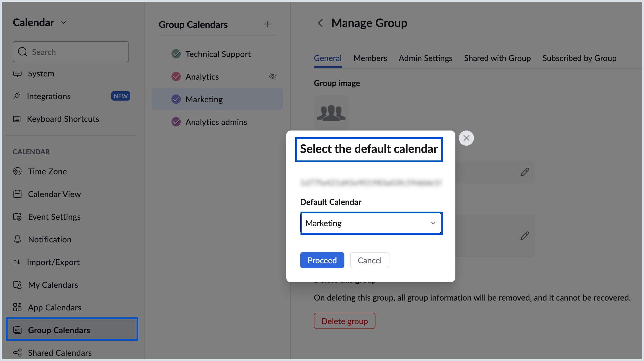Click inside the Search field
Image resolution: width=644 pixels, height=361 pixels.
click(71, 52)
